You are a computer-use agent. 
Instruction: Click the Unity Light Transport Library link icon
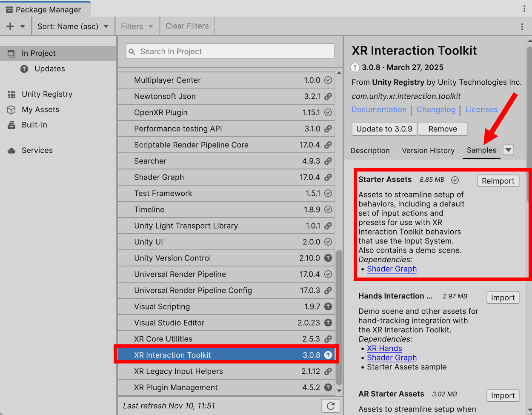(x=328, y=226)
